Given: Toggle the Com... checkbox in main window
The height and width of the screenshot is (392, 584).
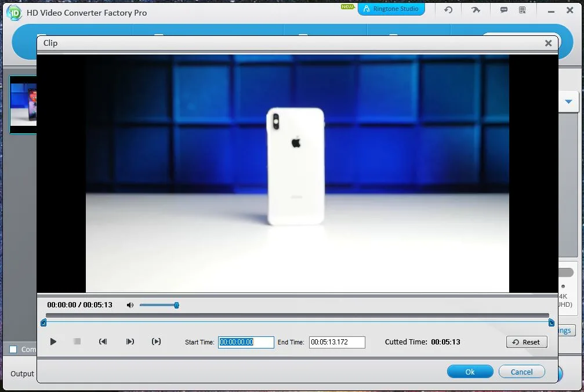Looking at the screenshot, I should click(x=13, y=349).
